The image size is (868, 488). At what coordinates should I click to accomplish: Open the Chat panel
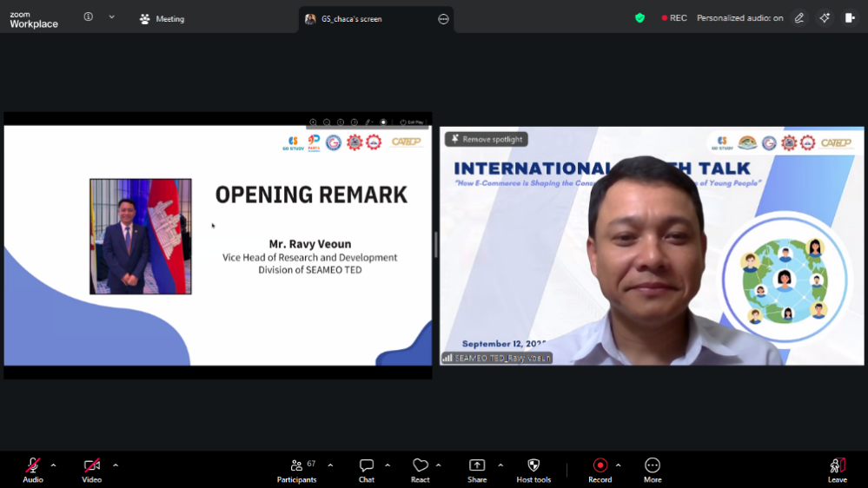367,471
